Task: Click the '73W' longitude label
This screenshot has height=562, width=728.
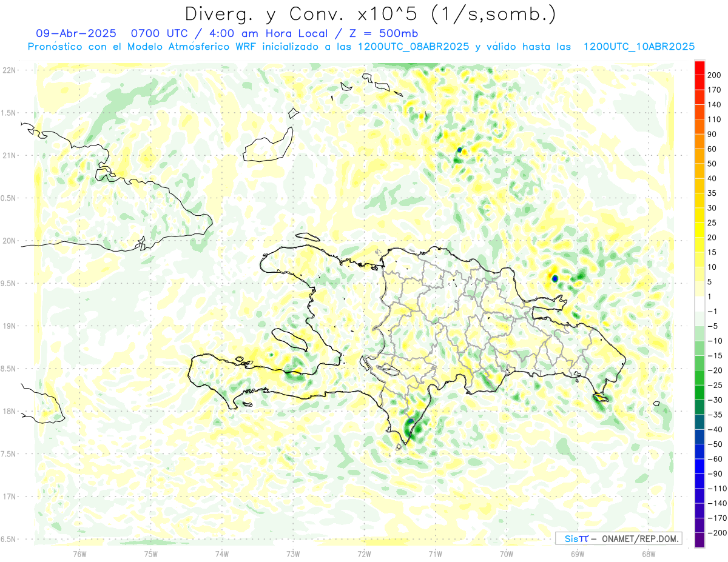Action: 293,554
